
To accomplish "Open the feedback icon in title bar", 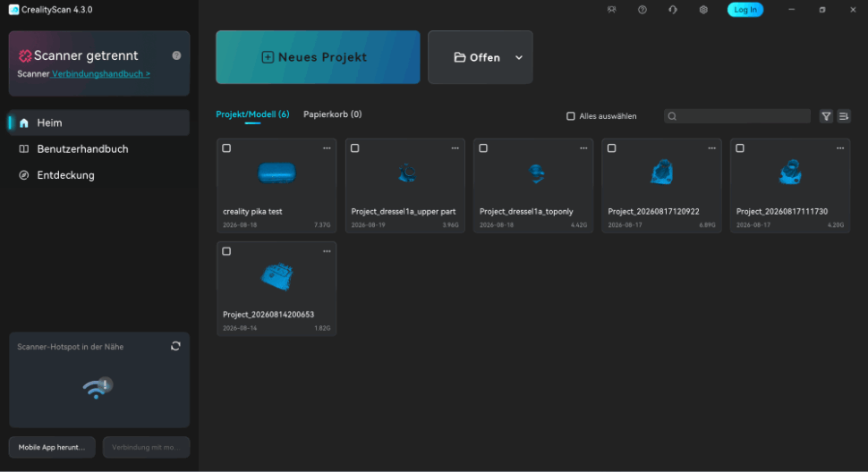I will click(612, 10).
